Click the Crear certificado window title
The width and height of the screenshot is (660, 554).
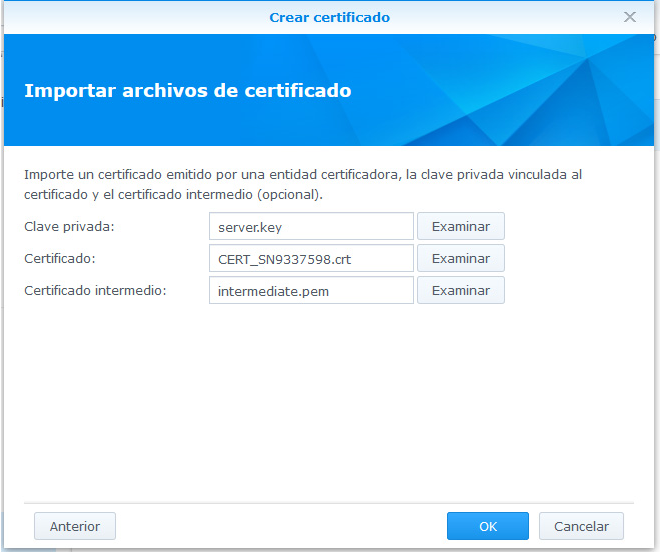(329, 17)
